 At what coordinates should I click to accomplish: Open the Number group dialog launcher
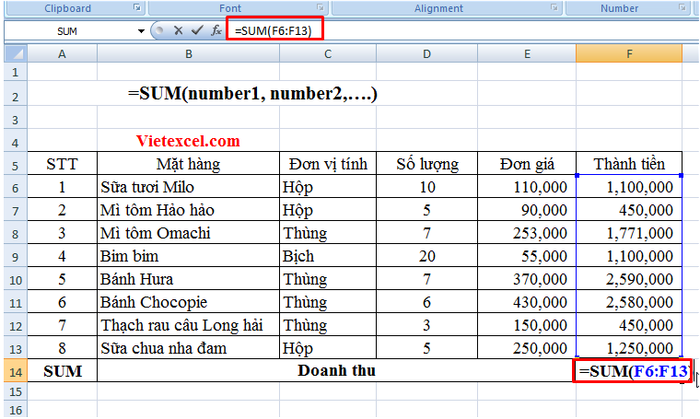pos(682,8)
